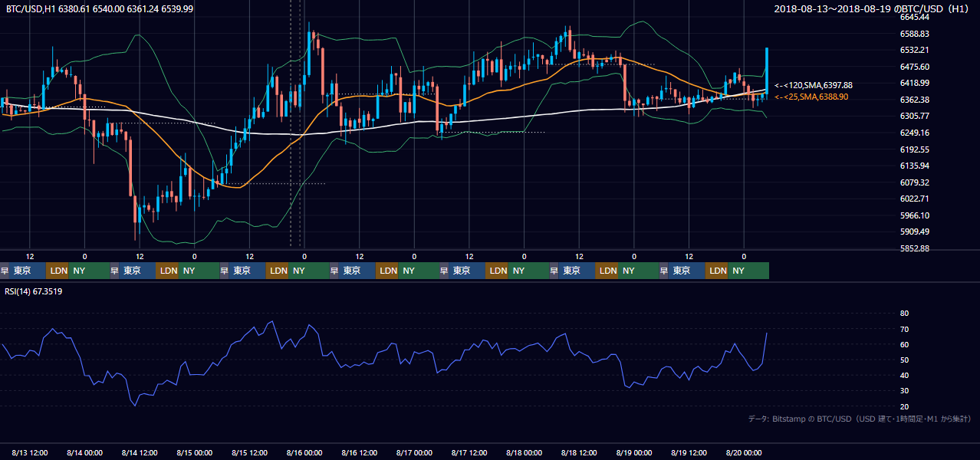Select the 8/13 12:00 date label
The height and width of the screenshot is (460, 980).
pyautogui.click(x=30, y=453)
